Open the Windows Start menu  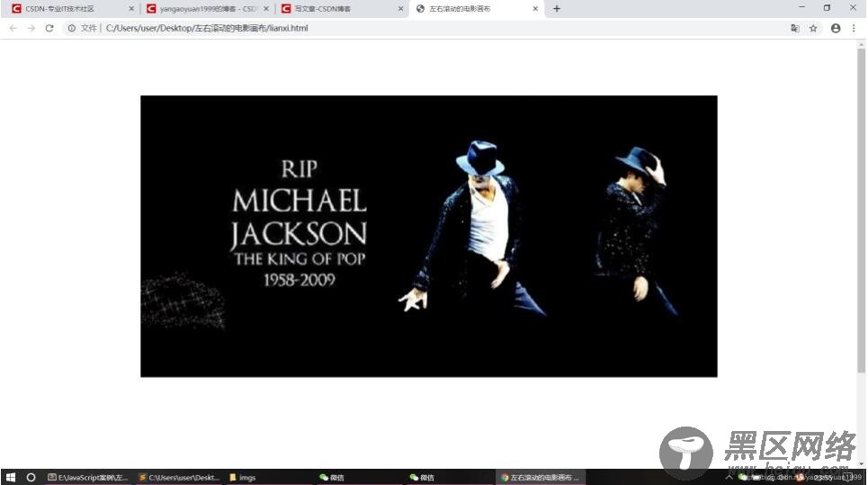click(x=10, y=477)
